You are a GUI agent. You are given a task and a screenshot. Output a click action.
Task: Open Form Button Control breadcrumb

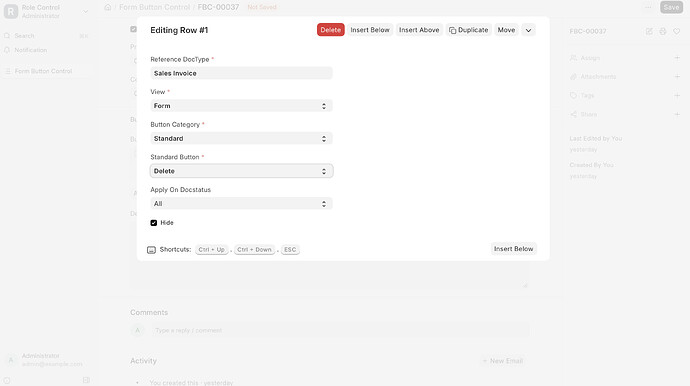(x=154, y=7)
